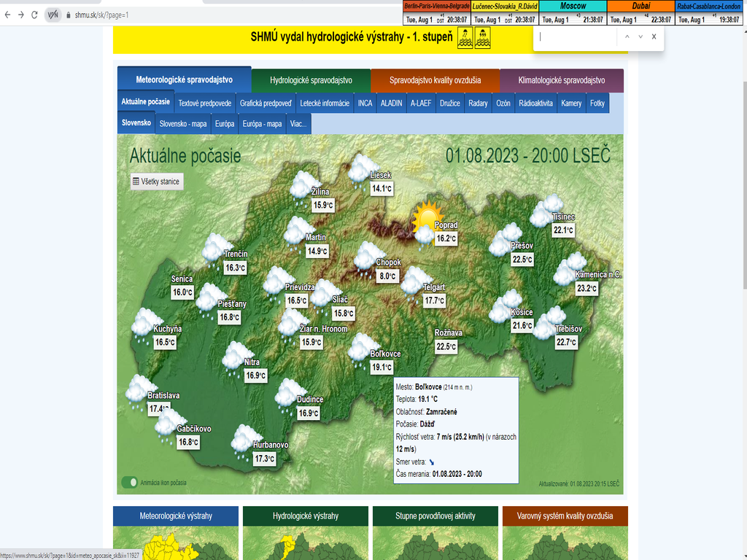
Task: Open the Hydrologické spravodajstvo tab
Action: tap(311, 80)
